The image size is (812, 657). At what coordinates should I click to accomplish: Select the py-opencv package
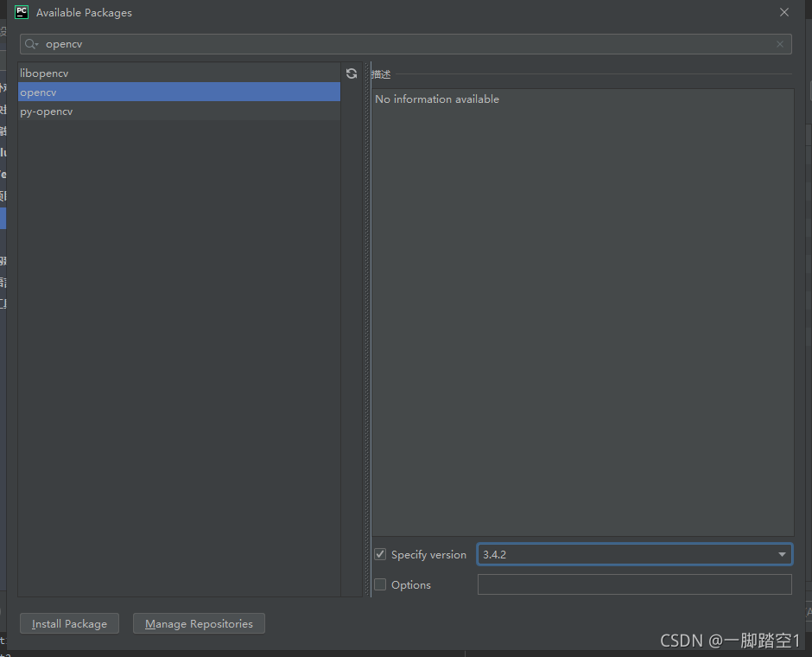point(179,112)
